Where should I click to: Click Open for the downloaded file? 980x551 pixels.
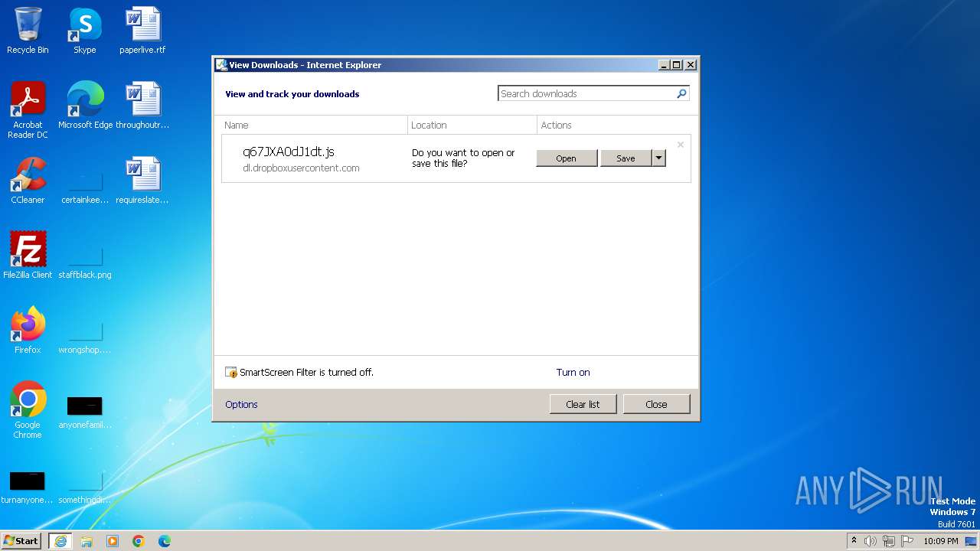[567, 158]
